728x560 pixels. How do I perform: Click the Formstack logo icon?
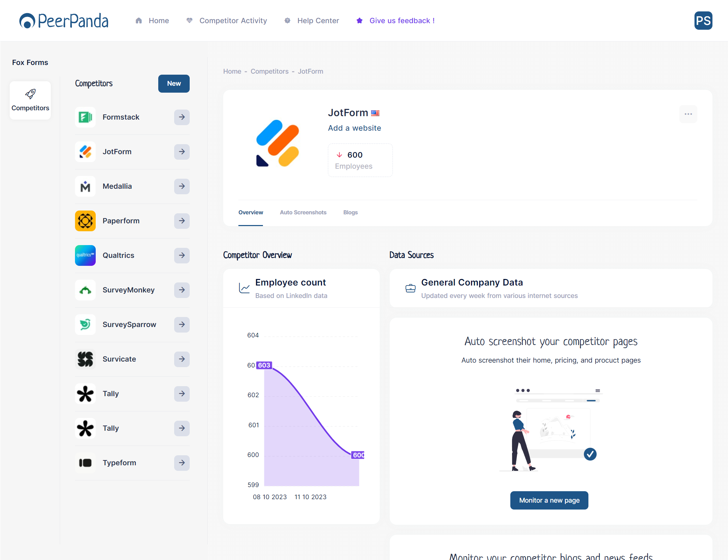point(85,117)
